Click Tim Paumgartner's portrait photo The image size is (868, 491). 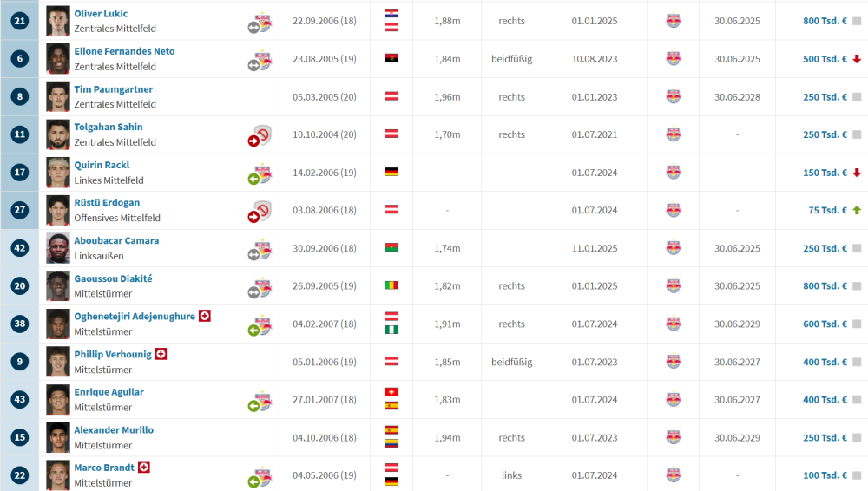click(x=58, y=96)
